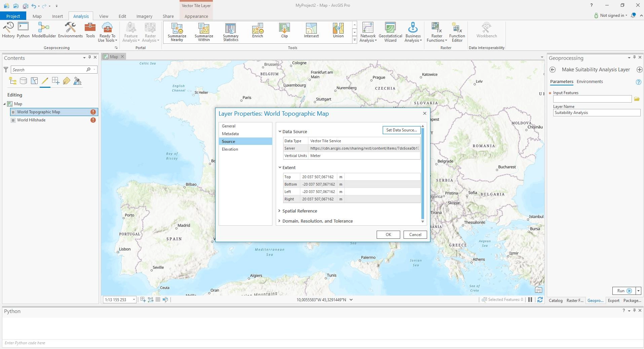Pause map drawing
Viewport: 644px width, 349px height.
pos(530,300)
